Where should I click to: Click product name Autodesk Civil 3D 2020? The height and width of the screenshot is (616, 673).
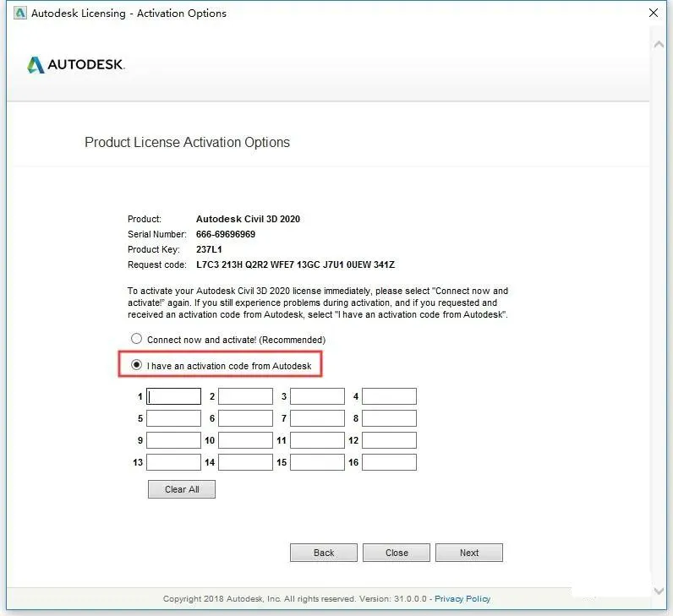point(248,219)
